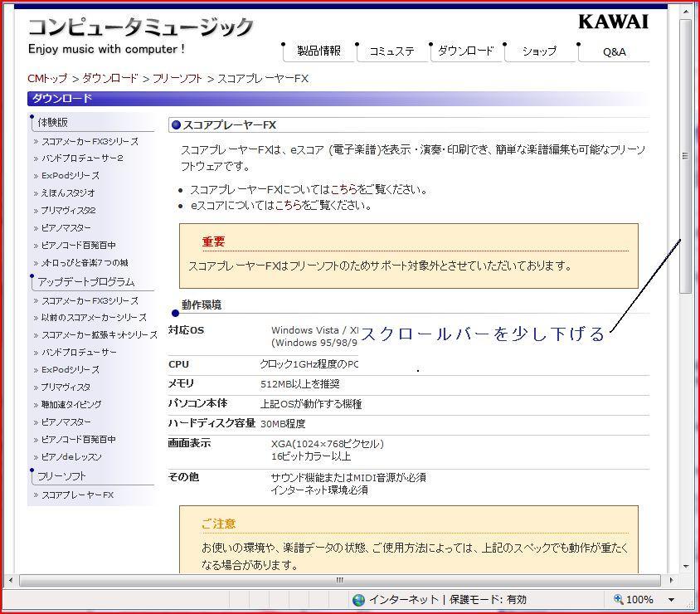700x614 pixels.
Task: Open スコアプレーヤーFX under フリーソフト sidebar
Action: (77, 495)
